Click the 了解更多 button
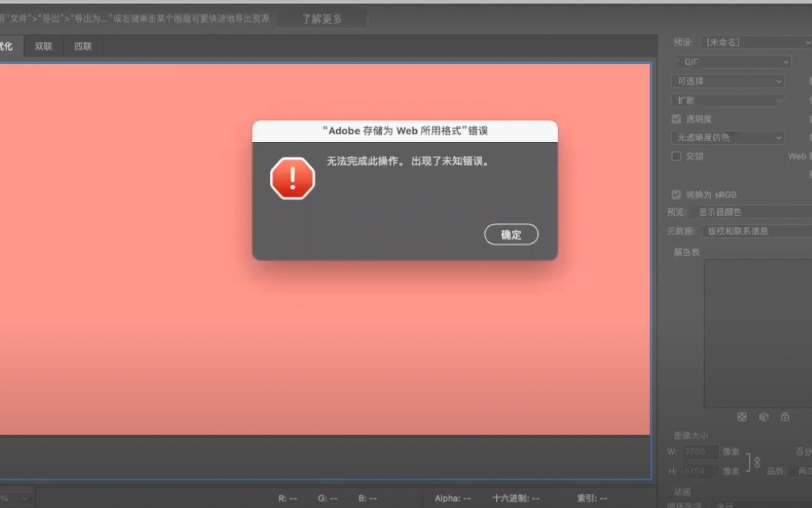 [322, 19]
